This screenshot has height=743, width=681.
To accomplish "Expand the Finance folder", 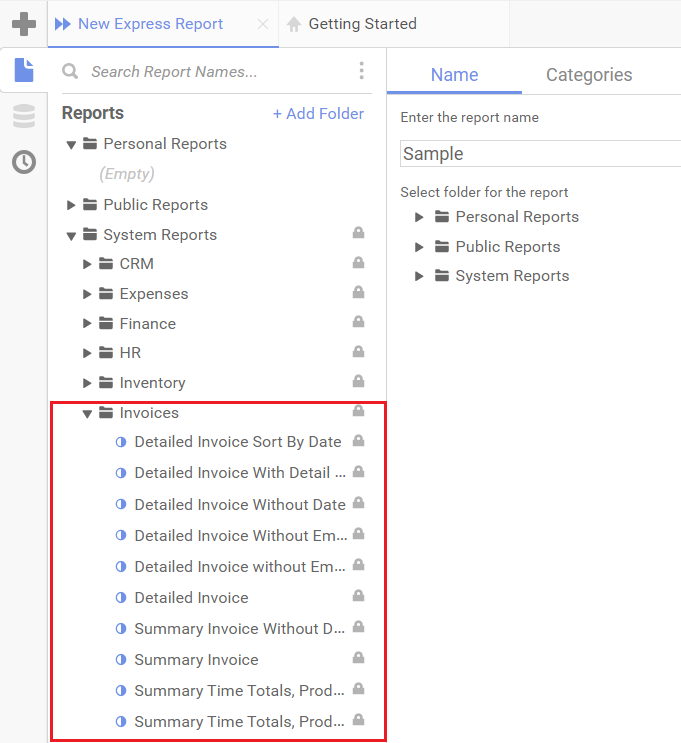I will [87, 324].
